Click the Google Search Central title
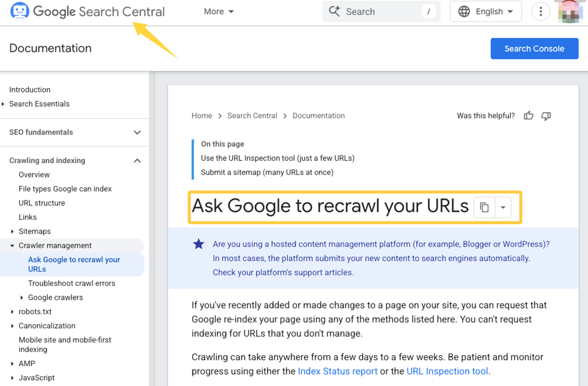The width and height of the screenshot is (588, 386). click(x=99, y=12)
